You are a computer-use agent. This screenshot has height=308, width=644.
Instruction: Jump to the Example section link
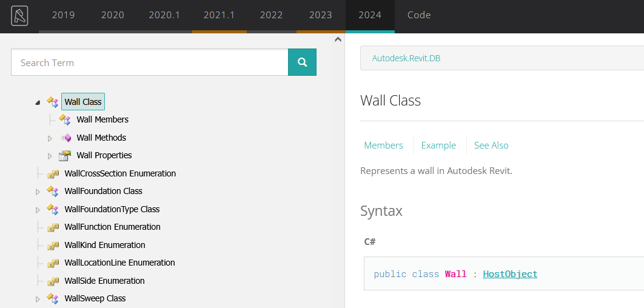point(438,146)
